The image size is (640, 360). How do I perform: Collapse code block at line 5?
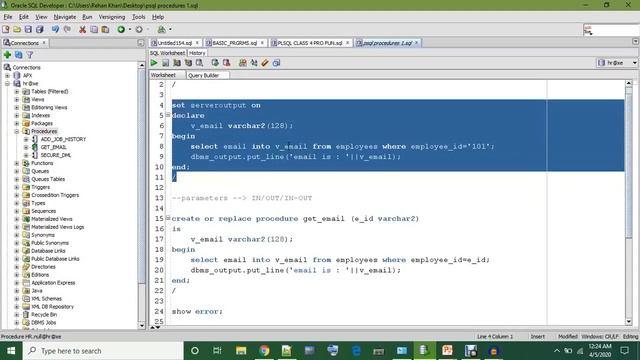pos(168,115)
